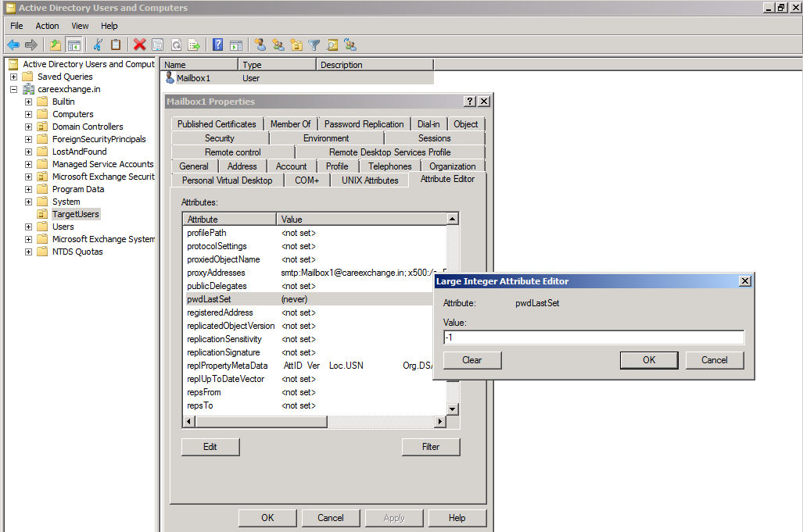Click the Paste clipboard toolbar icon

(x=117, y=45)
